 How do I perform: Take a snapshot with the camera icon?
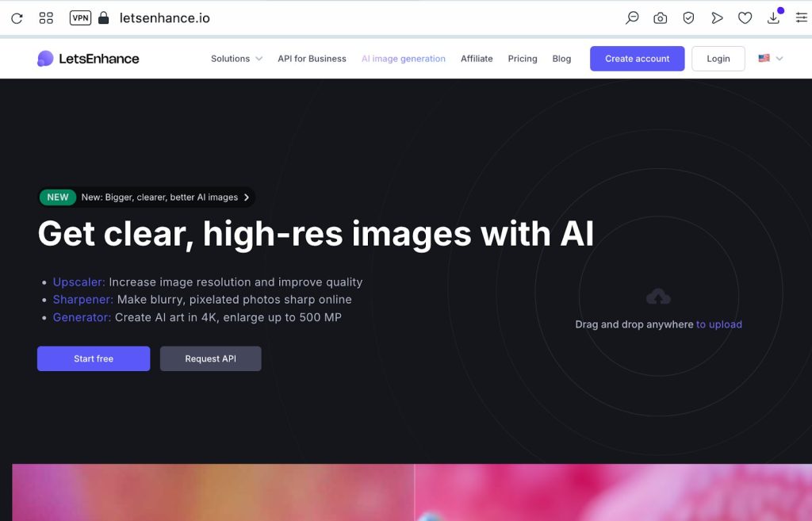[x=661, y=18]
